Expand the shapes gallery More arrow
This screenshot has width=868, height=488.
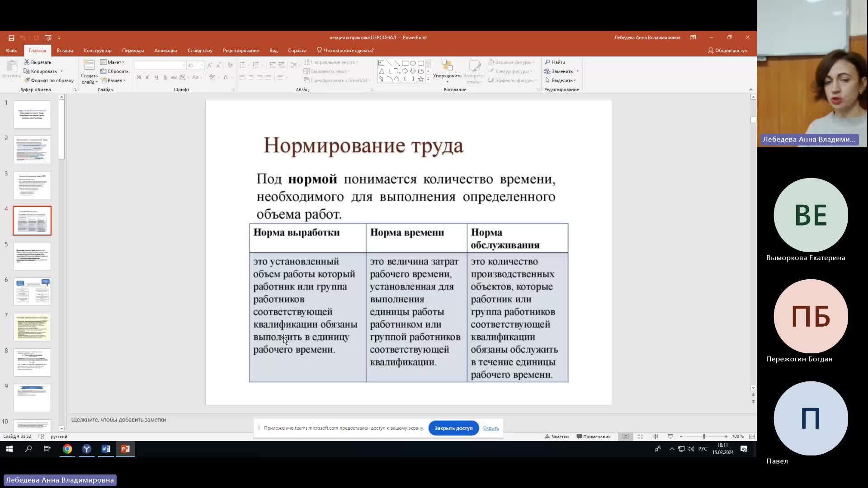click(428, 79)
